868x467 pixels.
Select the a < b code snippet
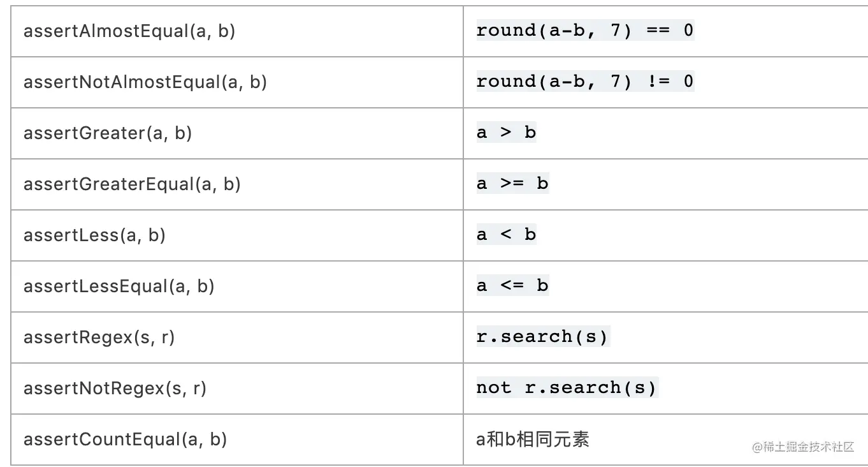(x=506, y=235)
